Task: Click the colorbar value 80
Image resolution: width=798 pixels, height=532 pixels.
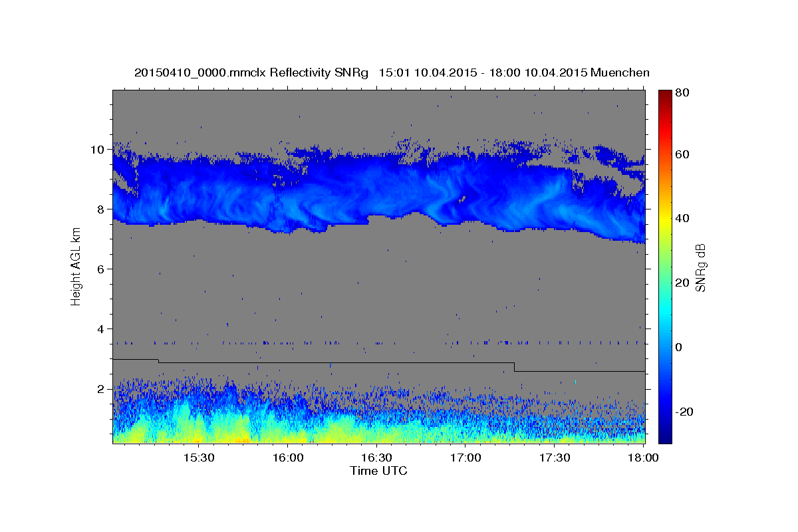Action: [682, 94]
